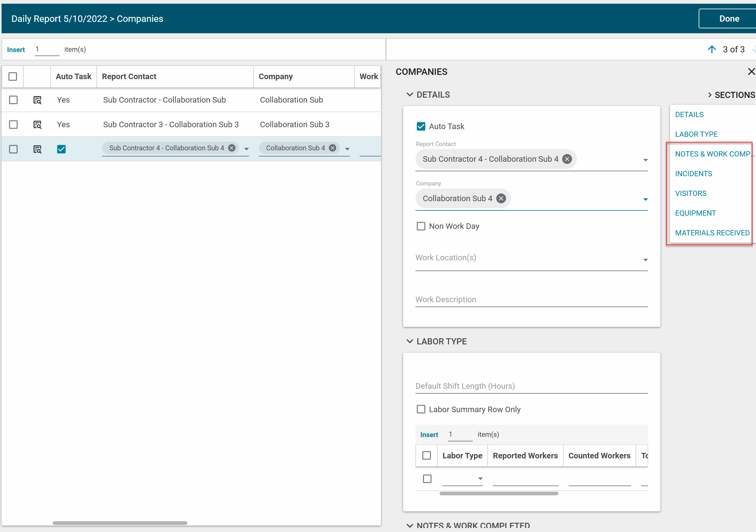Open detail icon for Collaboration Sub row
756x532 pixels.
pyautogui.click(x=38, y=100)
